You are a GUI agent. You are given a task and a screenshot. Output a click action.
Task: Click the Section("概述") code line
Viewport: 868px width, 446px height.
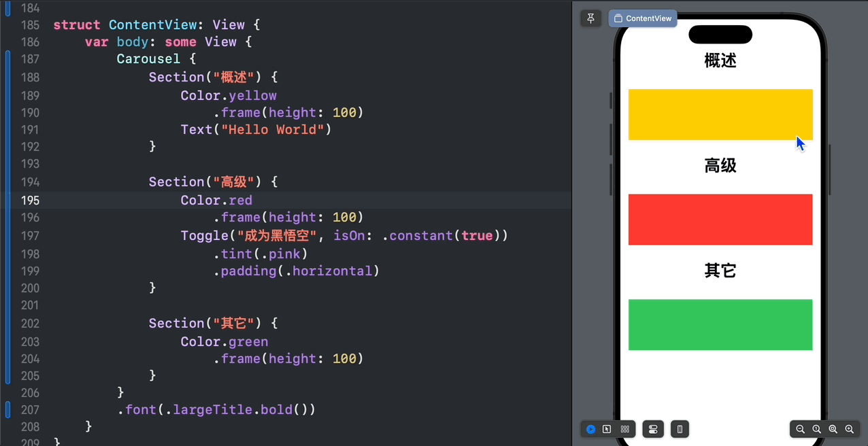coord(213,77)
